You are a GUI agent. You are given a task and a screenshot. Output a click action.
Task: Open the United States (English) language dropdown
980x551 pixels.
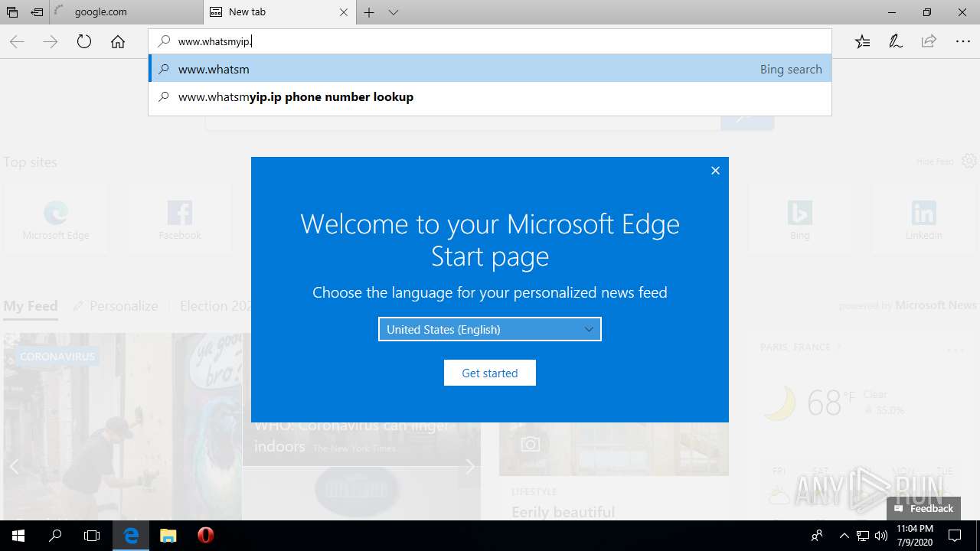[x=490, y=329]
